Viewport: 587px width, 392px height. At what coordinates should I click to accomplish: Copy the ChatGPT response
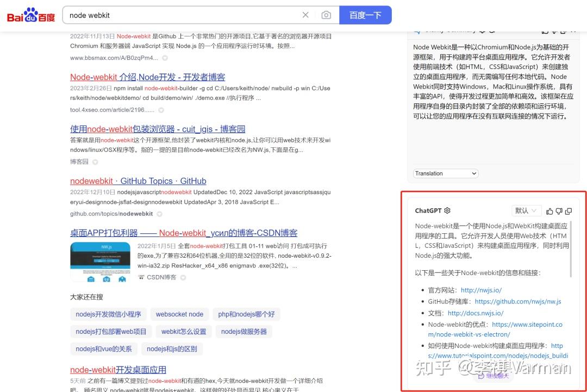point(569,211)
